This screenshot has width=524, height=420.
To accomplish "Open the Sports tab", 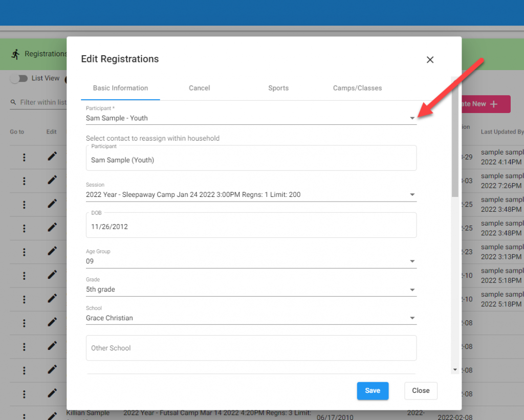I will pyautogui.click(x=278, y=88).
